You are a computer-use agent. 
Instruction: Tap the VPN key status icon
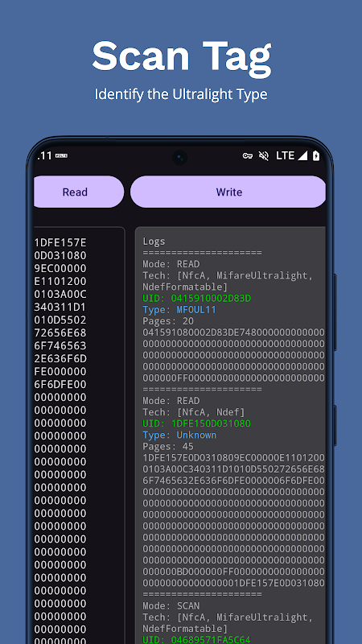pos(248,155)
